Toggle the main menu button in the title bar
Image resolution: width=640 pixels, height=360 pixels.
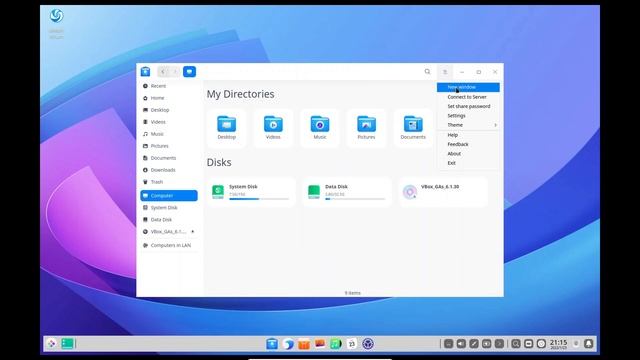pyautogui.click(x=445, y=72)
